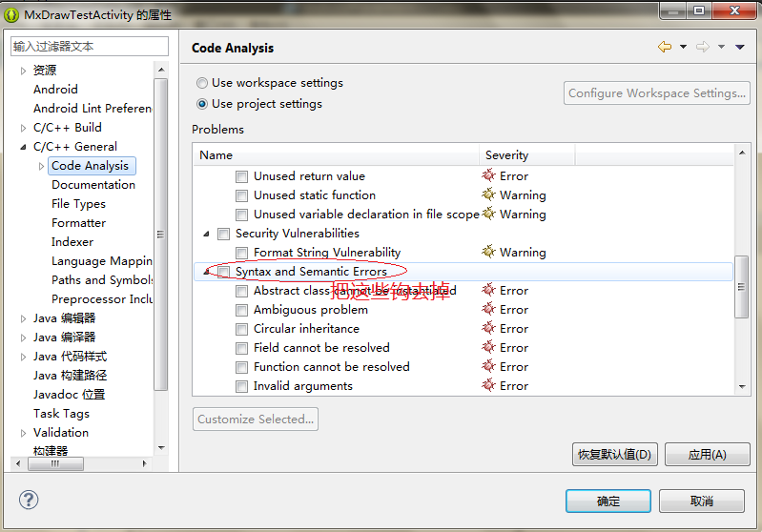Image resolution: width=762 pixels, height=532 pixels.
Task: Enable the Circular inheritance checkbox
Action: (242, 329)
